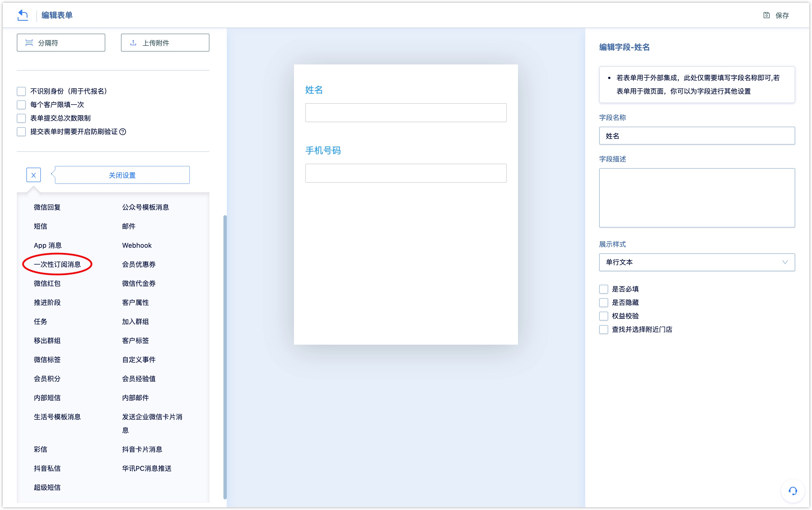The height and width of the screenshot is (510, 812).
Task: Enable 表单提交总次数限制 checkbox
Action: tap(21, 118)
